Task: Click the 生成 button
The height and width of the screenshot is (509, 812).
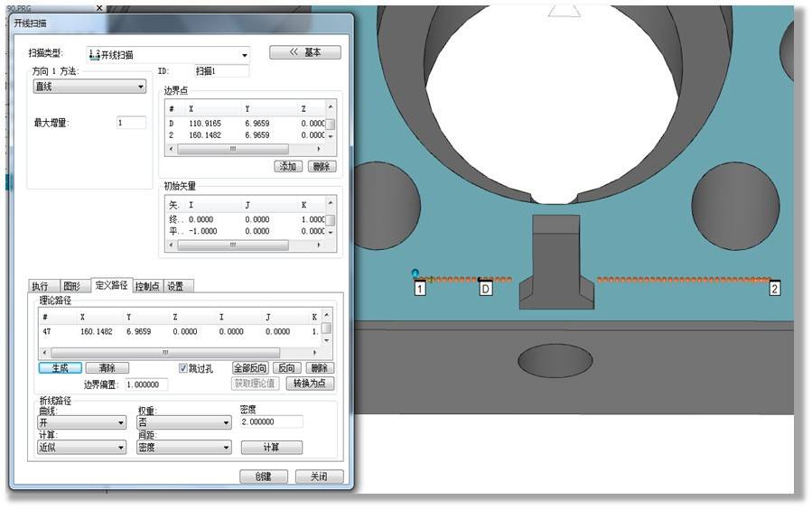Action: [60, 368]
